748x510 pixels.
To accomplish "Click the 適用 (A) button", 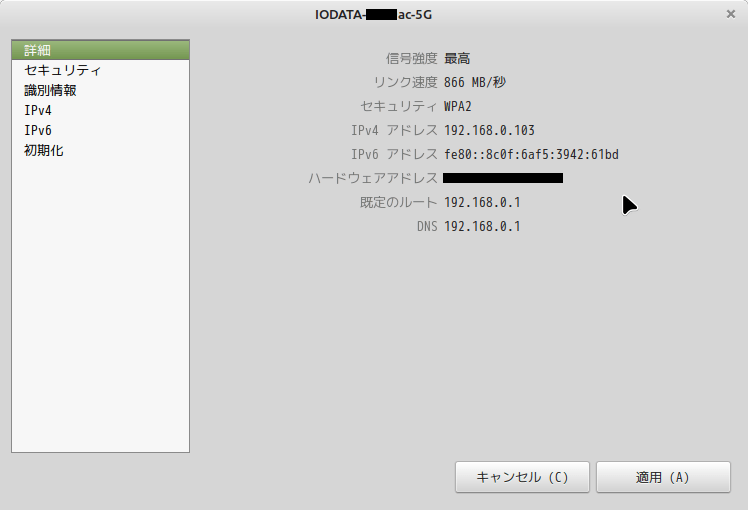I will click(x=663, y=477).
